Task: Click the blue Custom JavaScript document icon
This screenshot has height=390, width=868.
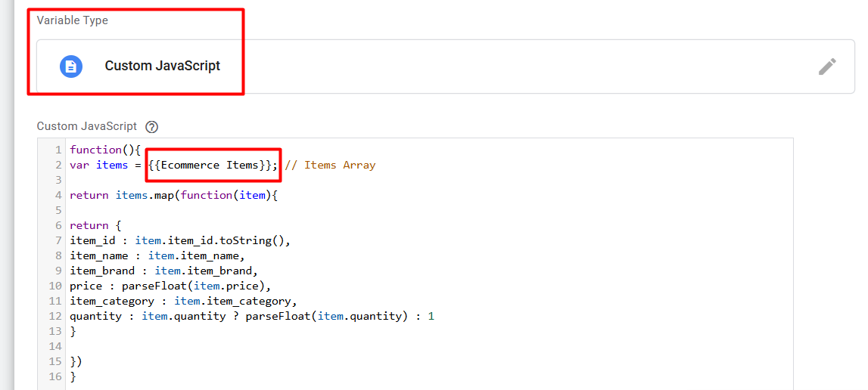Action: pyautogui.click(x=70, y=67)
